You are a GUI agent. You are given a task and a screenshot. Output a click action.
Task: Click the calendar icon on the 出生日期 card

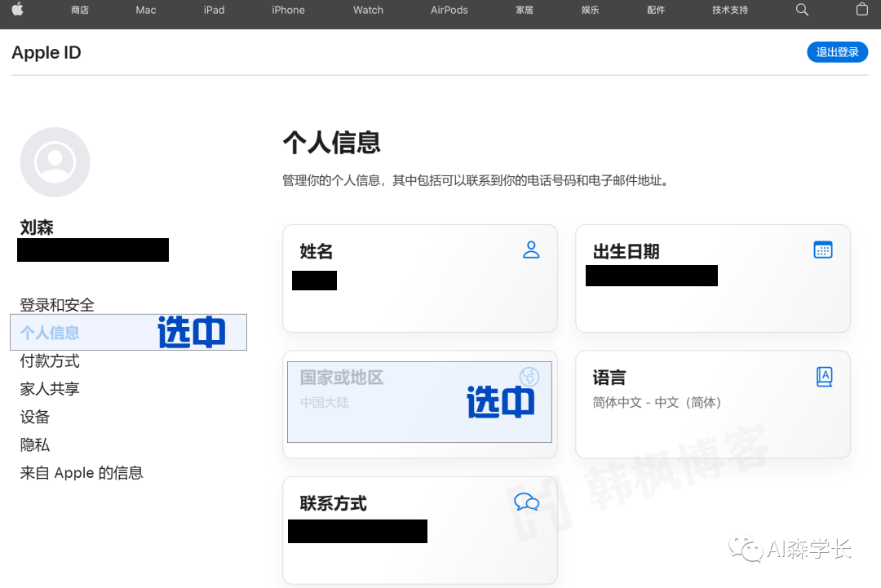click(x=823, y=250)
